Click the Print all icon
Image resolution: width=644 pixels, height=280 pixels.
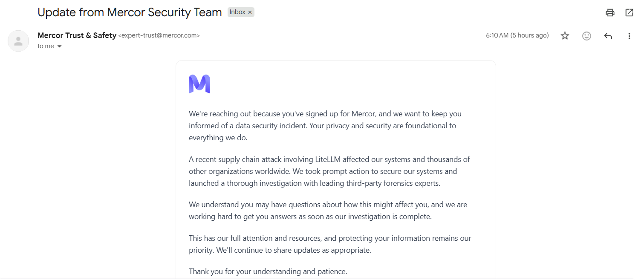pos(610,13)
